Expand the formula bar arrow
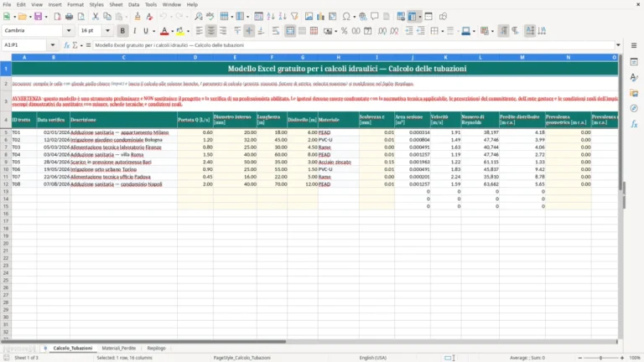The width and height of the screenshot is (644, 362). [x=618, y=45]
